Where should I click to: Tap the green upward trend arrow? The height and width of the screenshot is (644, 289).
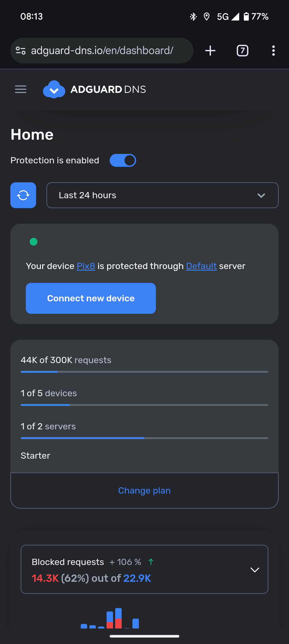(x=151, y=562)
